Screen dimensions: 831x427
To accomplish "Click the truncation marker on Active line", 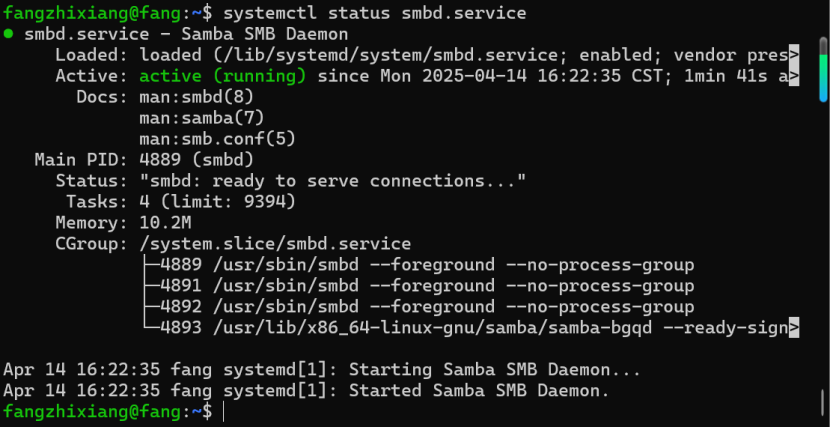I will 793,76.
